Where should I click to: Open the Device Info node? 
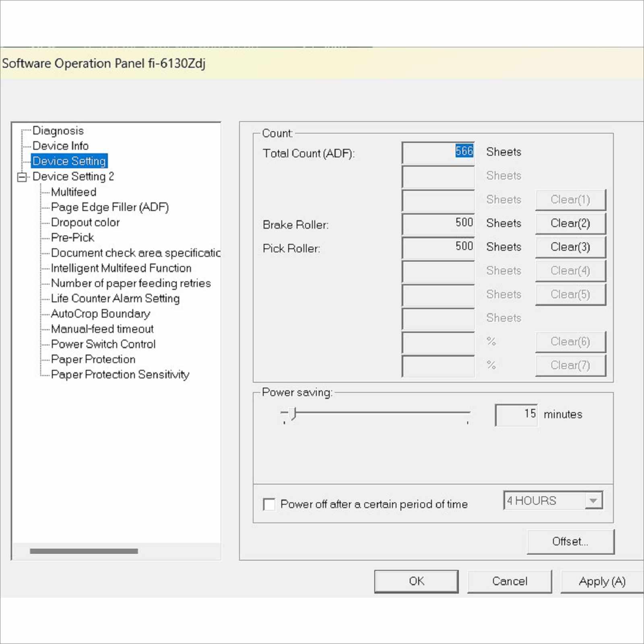tap(60, 146)
